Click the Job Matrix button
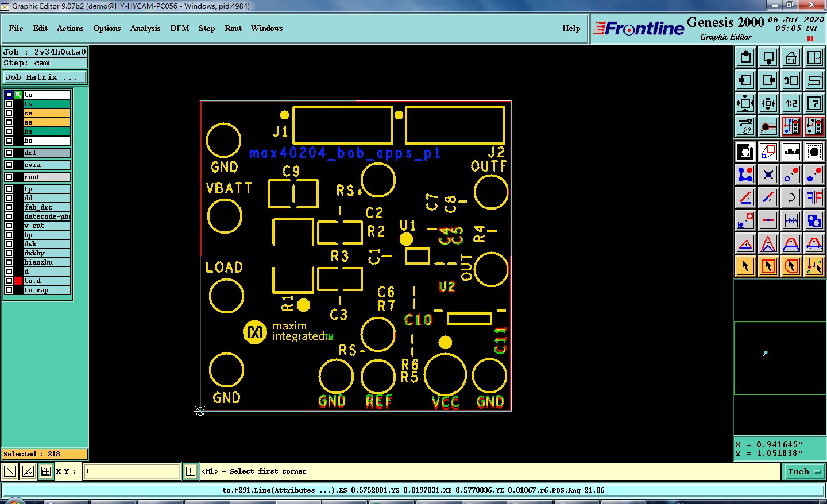Viewport: 827px width, 504px height. pos(45,77)
